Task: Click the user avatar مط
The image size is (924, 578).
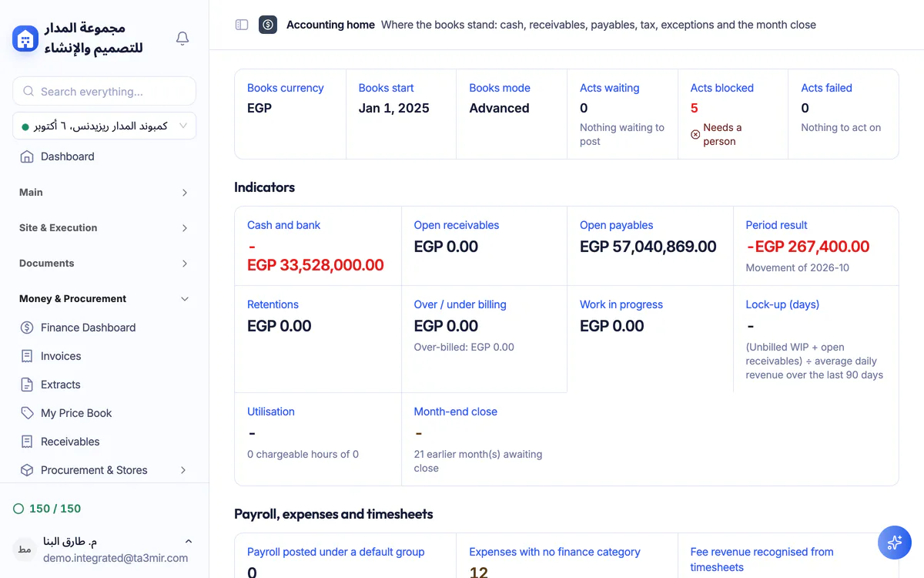Action: tap(25, 549)
